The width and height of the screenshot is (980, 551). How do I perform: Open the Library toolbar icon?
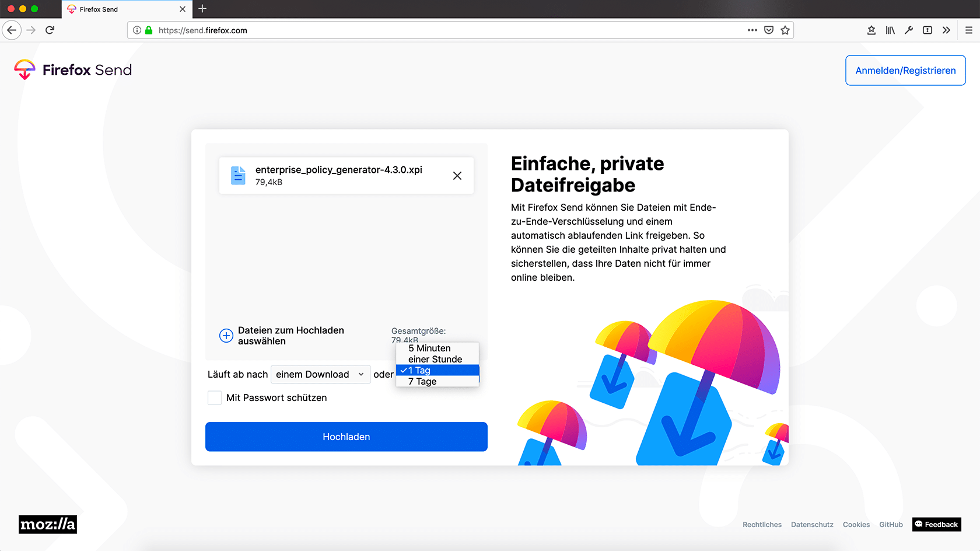(890, 30)
